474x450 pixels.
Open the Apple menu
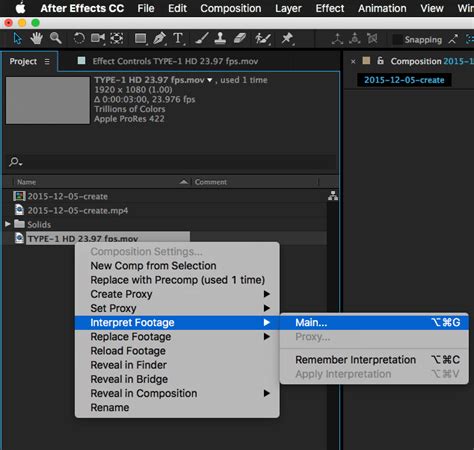(x=20, y=8)
